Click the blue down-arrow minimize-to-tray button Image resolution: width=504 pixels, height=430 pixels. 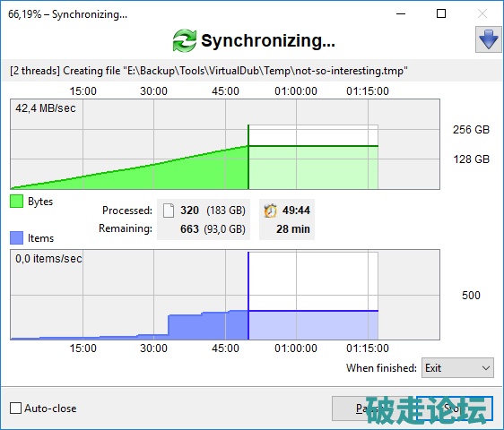(x=488, y=39)
